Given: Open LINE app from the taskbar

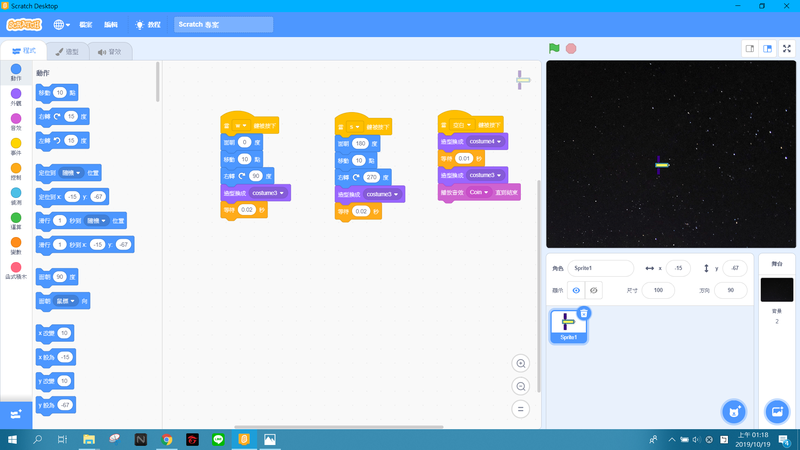Looking at the screenshot, I should point(218,439).
